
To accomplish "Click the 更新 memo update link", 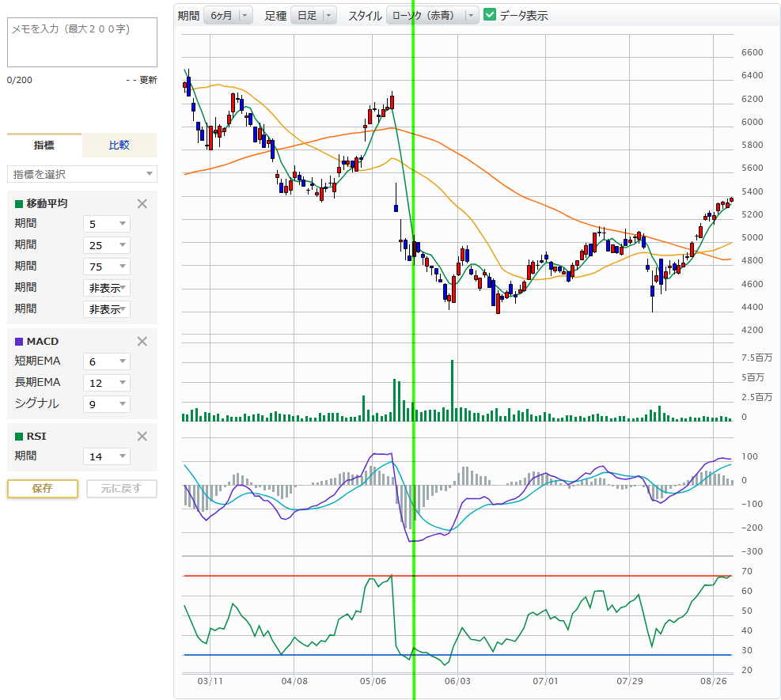I will tap(148, 80).
